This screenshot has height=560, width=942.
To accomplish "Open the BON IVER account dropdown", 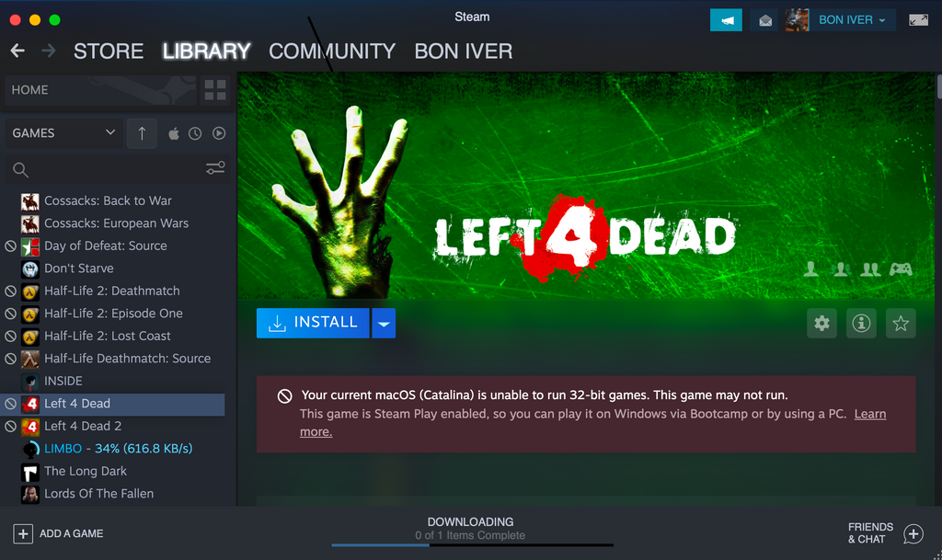I will tap(852, 20).
